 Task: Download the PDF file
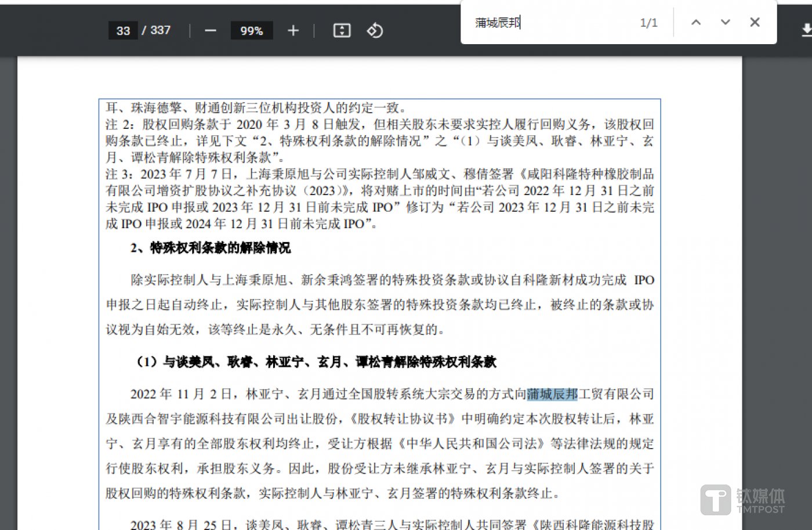pyautogui.click(x=806, y=31)
